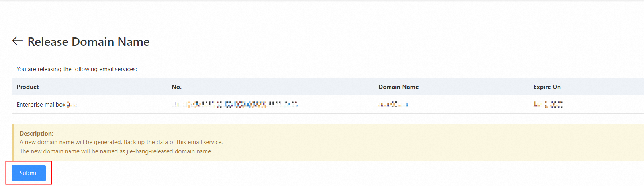The image size is (644, 186).
Task: Click the Product column header
Action: click(27, 87)
